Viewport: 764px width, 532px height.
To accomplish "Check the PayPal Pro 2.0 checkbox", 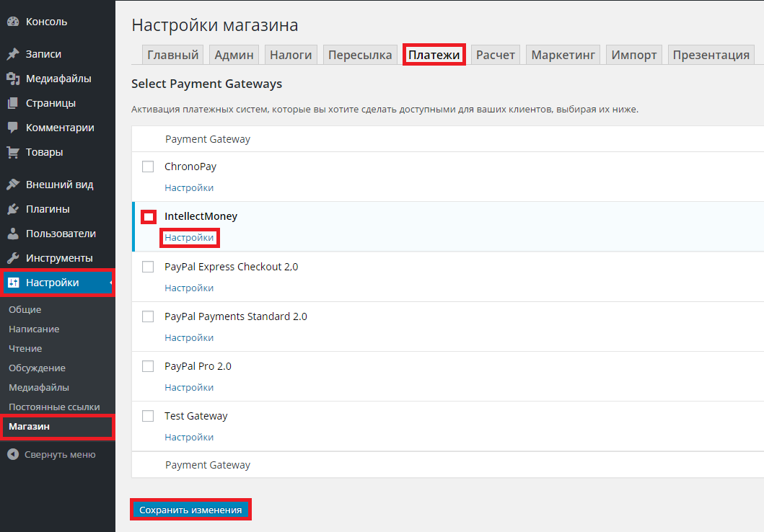I will point(148,366).
